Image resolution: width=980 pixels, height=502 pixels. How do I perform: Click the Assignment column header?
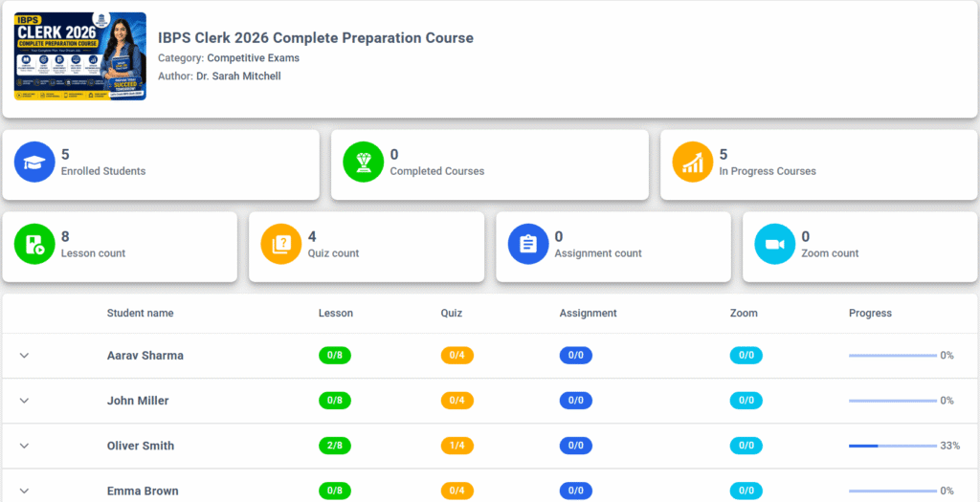pos(589,313)
